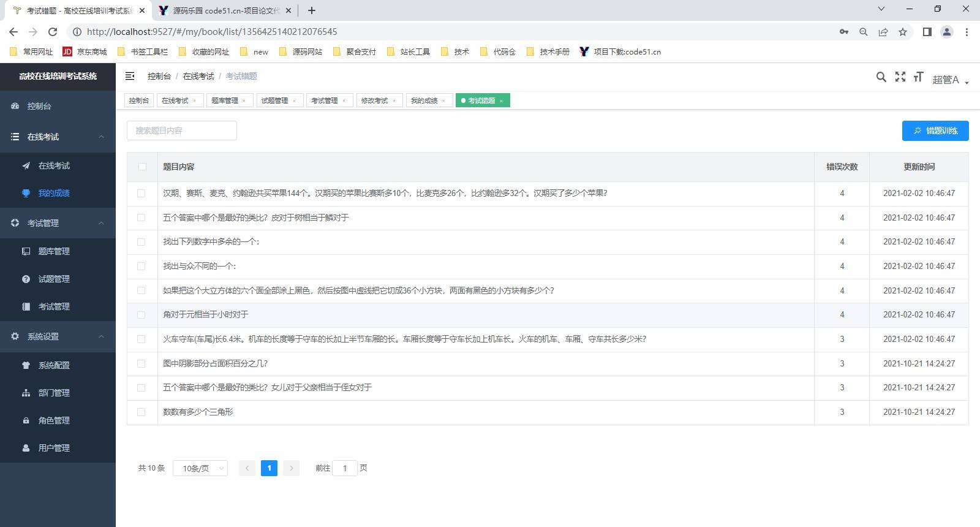980x527 pixels.
Task: Check the 找出下列数字中多余的一个 row
Action: click(141, 242)
